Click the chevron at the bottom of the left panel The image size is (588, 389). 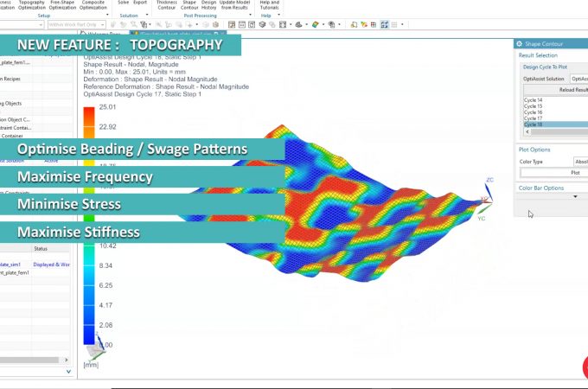(68, 372)
